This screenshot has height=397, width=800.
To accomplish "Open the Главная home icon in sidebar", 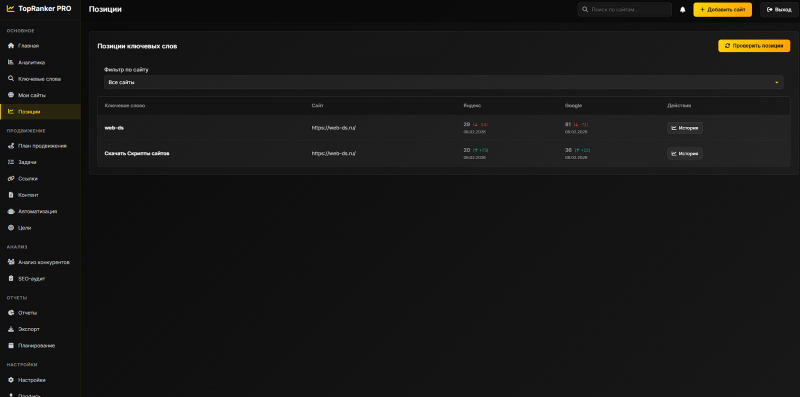I will pos(11,46).
